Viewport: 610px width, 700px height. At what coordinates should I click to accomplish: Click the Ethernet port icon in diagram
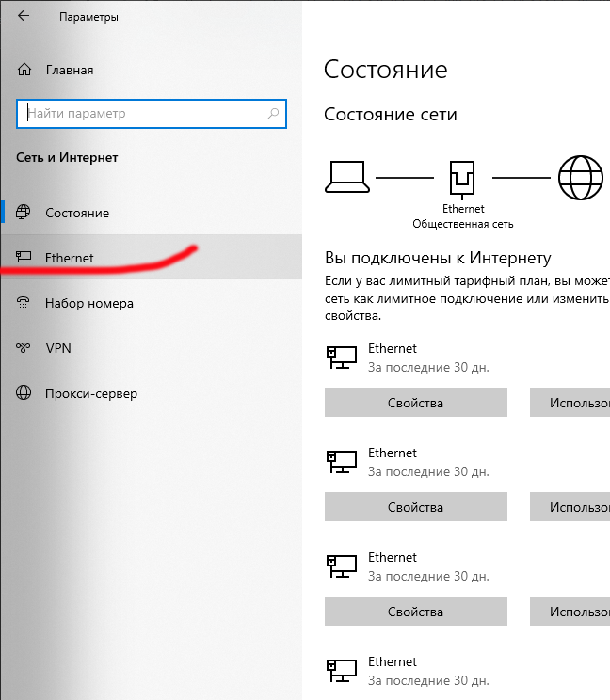pos(462,180)
